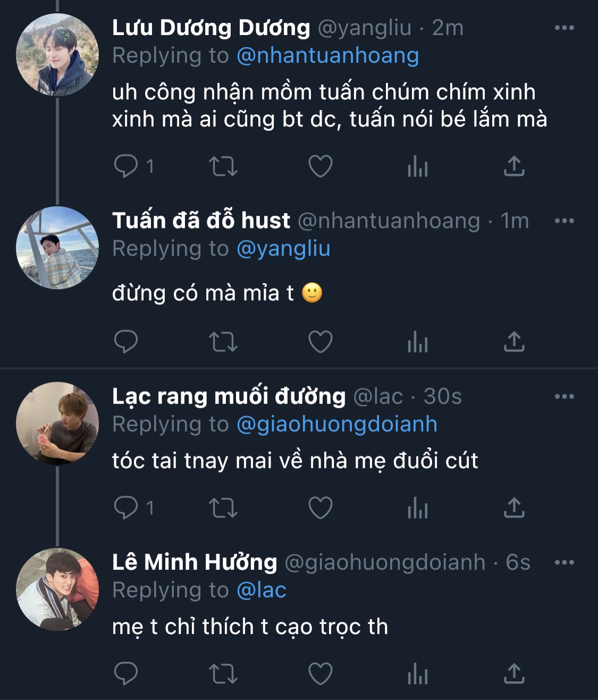Retweet Tuấn đã đỗ hust's reply
The width and height of the screenshot is (598, 700).
[x=223, y=342]
